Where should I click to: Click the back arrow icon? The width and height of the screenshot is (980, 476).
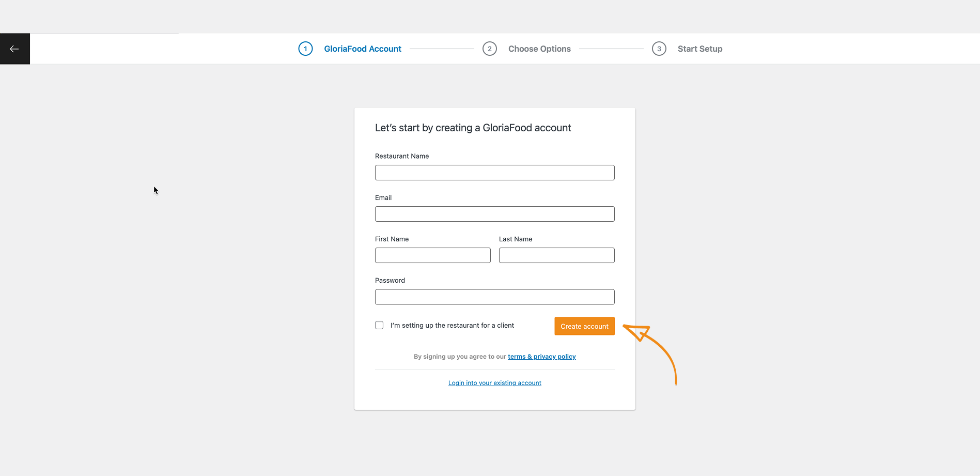coord(14,49)
